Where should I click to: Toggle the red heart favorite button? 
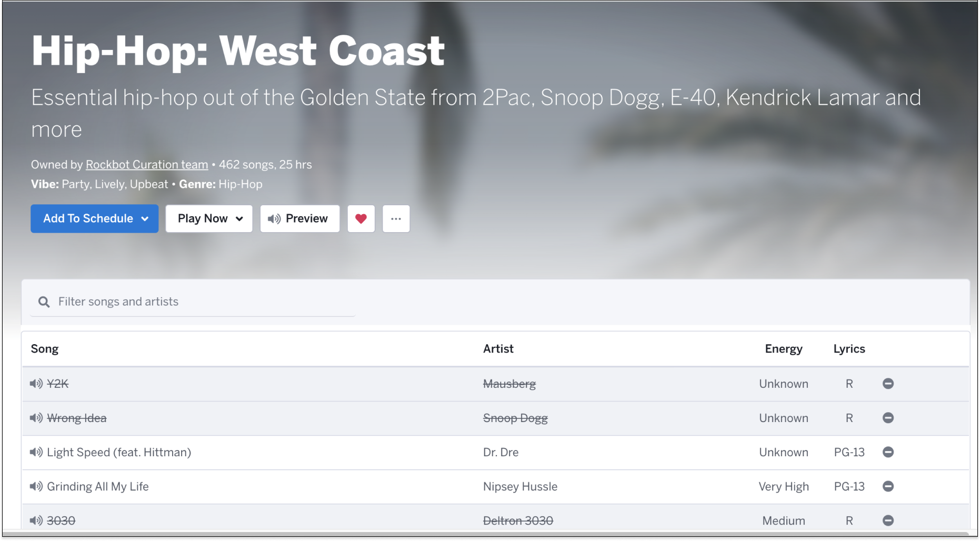point(361,218)
